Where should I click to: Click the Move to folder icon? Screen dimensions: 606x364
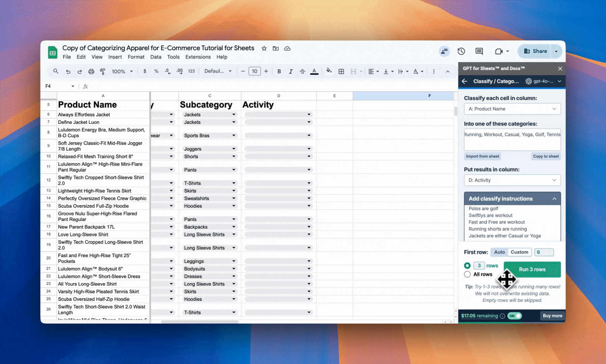tap(276, 49)
